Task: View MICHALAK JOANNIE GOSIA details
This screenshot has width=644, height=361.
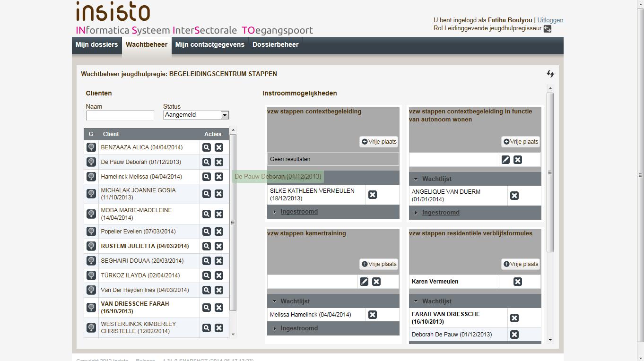Action: pyautogui.click(x=207, y=194)
